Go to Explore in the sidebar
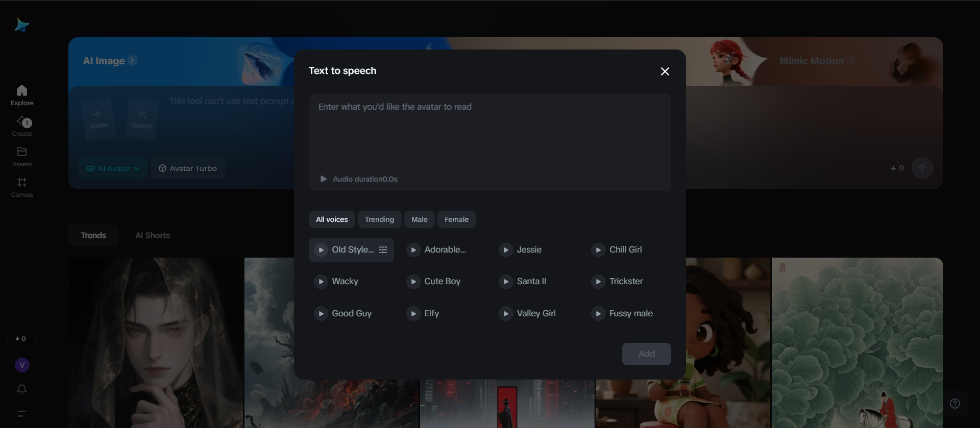Screen dimensions: 980x428 tap(22, 95)
